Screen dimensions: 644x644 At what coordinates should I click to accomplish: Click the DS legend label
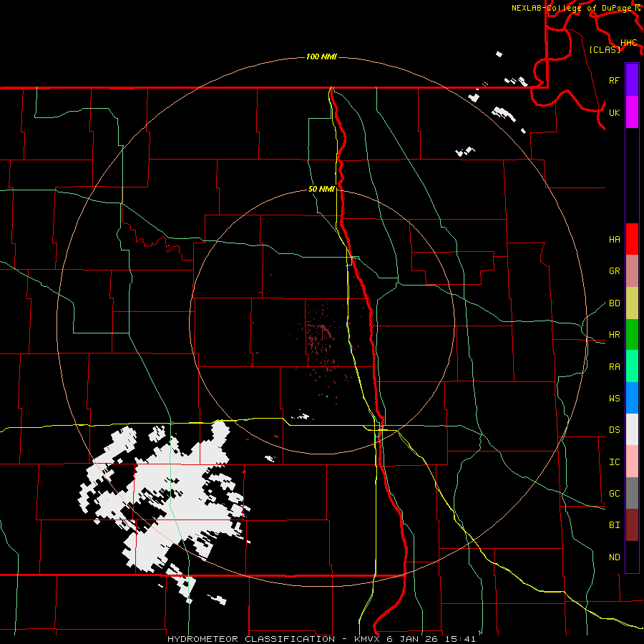click(x=614, y=430)
